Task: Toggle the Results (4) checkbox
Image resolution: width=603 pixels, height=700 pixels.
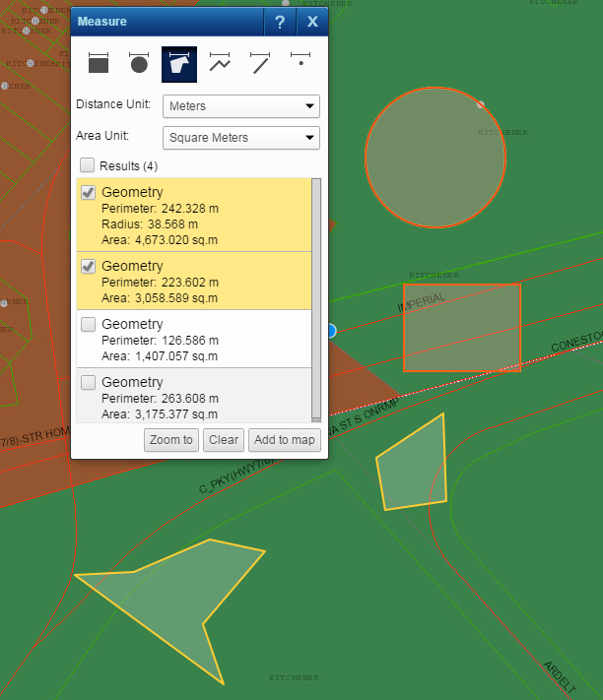Action: (88, 165)
